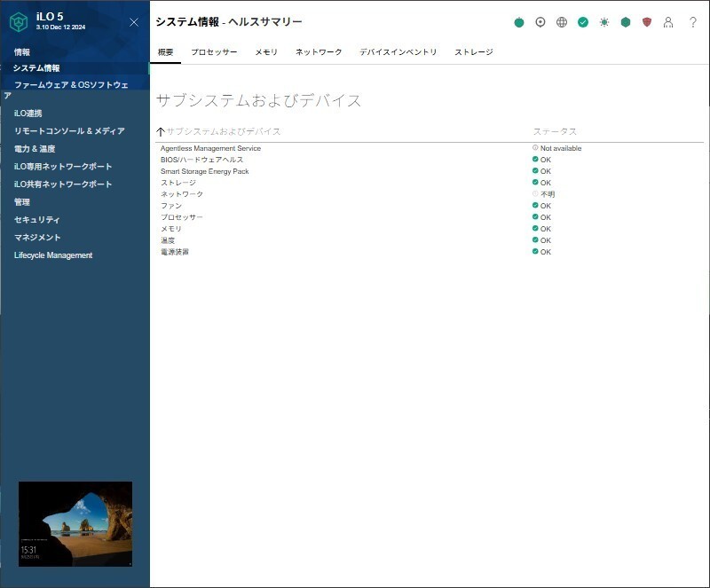
Task: Click the iLO 5 cube logo
Action: coord(19,21)
